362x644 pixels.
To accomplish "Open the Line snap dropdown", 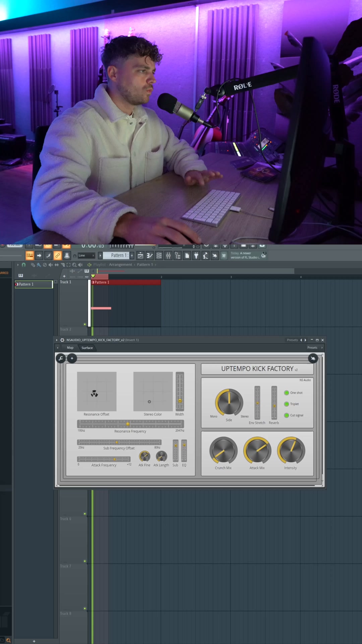I will 86,256.
